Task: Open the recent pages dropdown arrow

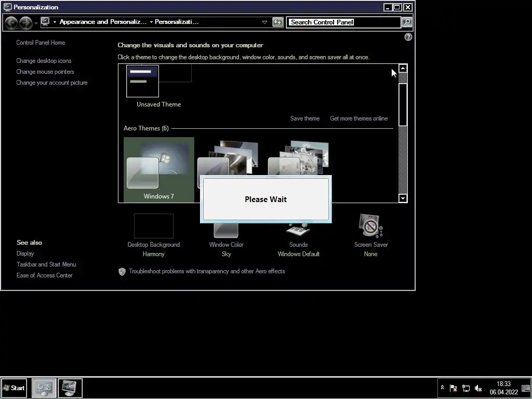Action: (36, 23)
